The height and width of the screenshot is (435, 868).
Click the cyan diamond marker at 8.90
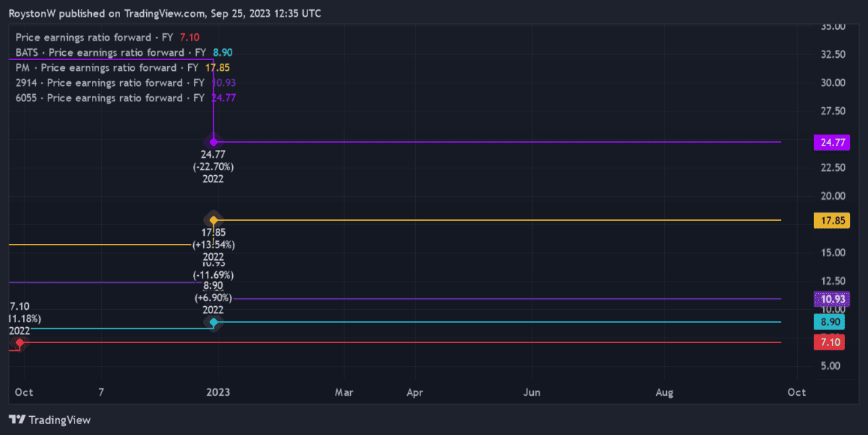pos(213,322)
